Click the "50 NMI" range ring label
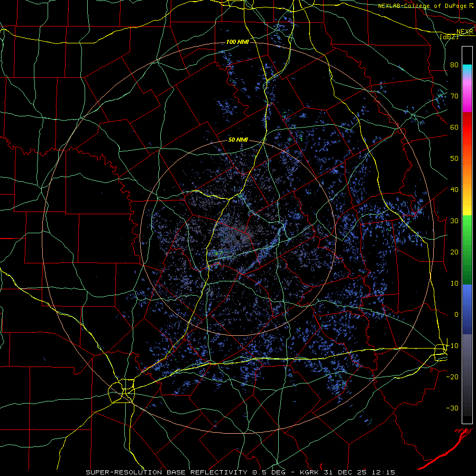Image resolution: width=476 pixels, height=476 pixels. pos(239,140)
